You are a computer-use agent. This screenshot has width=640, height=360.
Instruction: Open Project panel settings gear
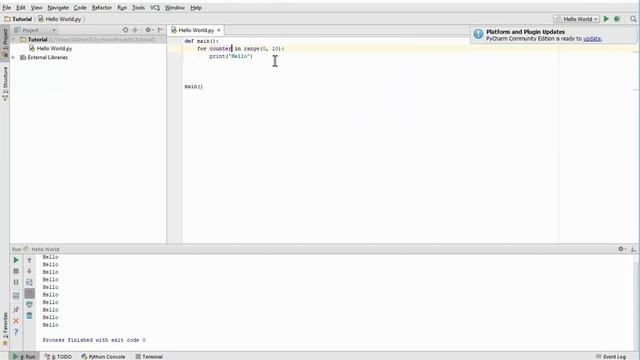(x=149, y=30)
